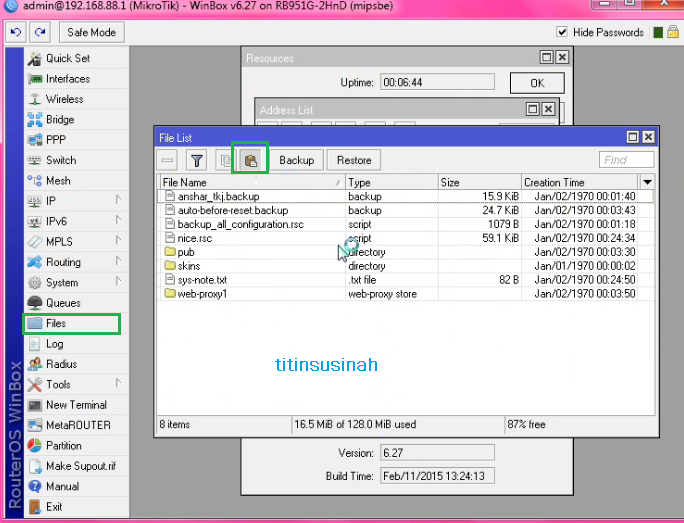Viewport: 684px width, 523px height.
Task: Open the Switch menu
Action: tap(76, 160)
